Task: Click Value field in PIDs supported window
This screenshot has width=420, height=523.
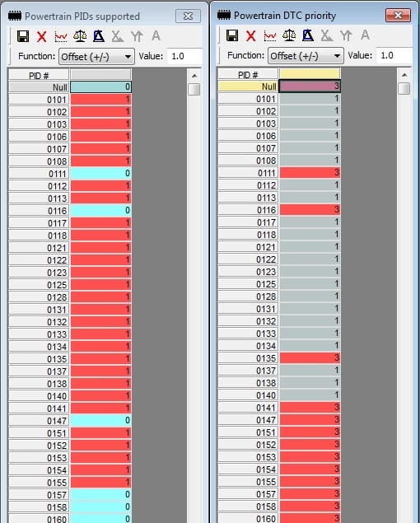Action: pyautogui.click(x=184, y=56)
